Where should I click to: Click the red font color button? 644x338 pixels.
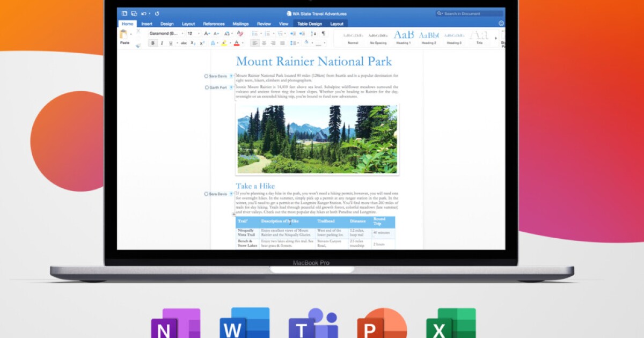tap(237, 43)
